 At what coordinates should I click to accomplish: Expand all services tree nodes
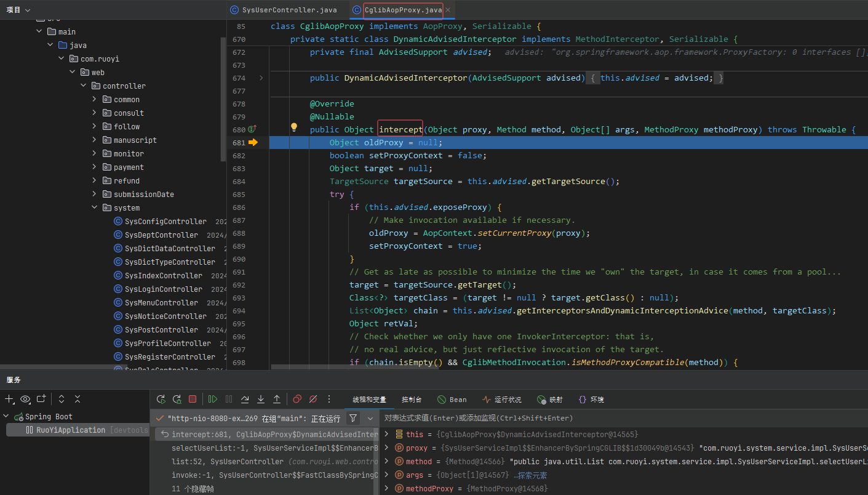62,399
